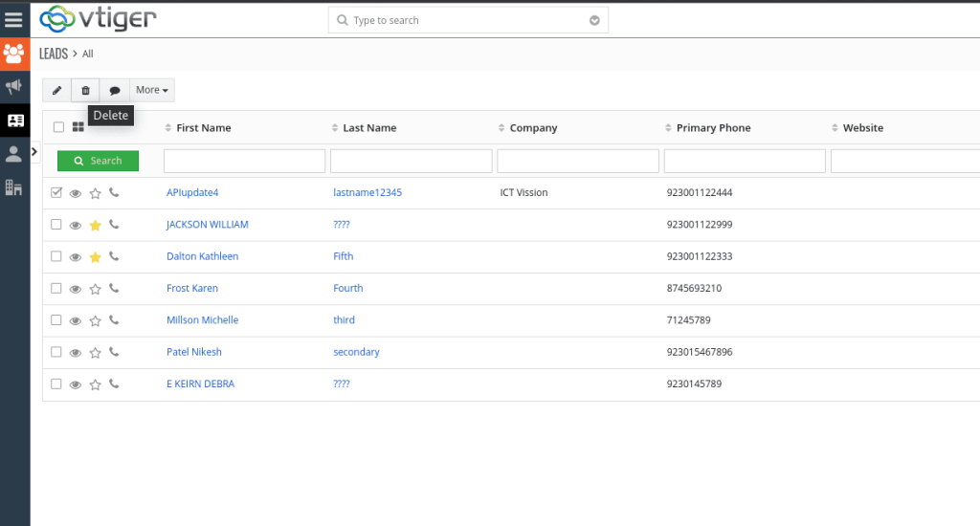
Task: Uncheck the APIupdate4 row checkbox
Action: coord(56,192)
